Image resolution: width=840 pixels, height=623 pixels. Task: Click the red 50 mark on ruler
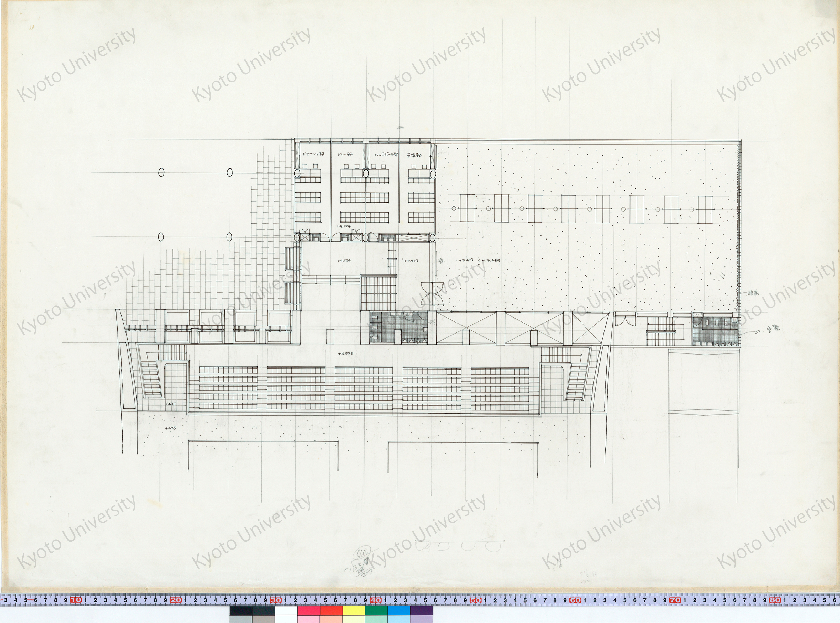[x=475, y=600]
